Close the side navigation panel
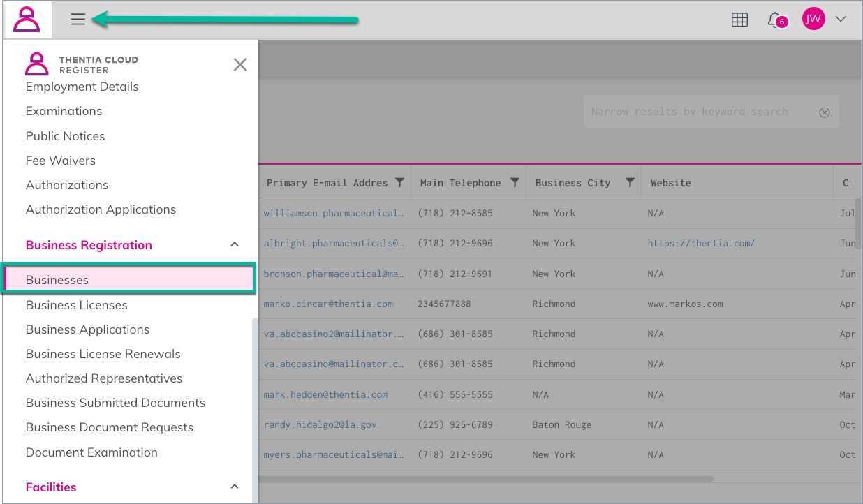This screenshot has height=504, width=863. tap(240, 65)
